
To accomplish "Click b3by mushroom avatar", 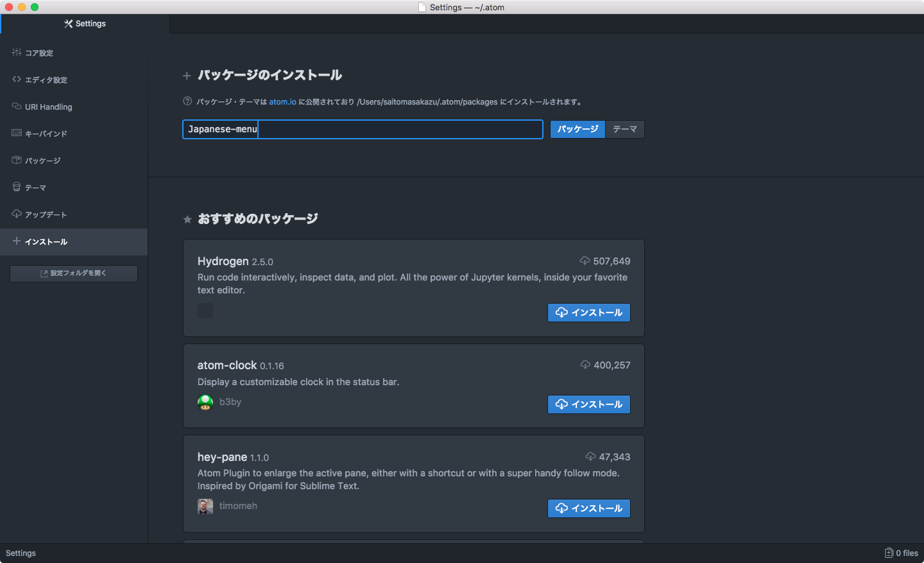I will [205, 403].
